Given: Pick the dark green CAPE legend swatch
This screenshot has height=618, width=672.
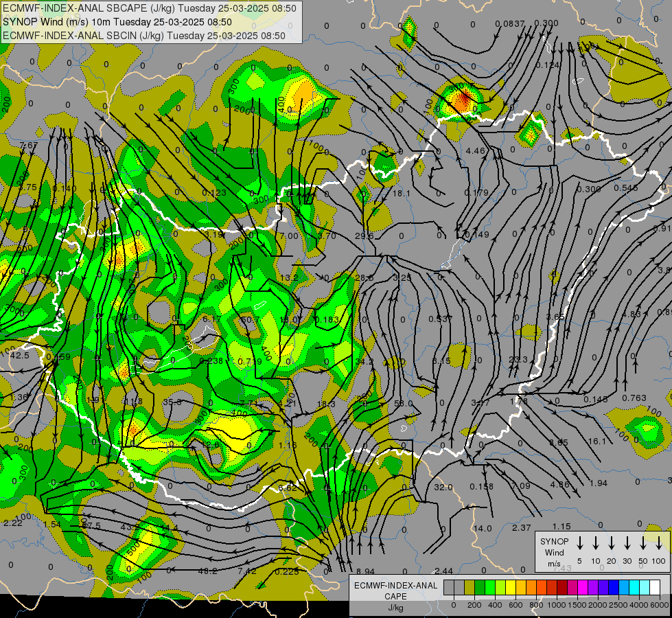Looking at the screenshot, I should pyautogui.click(x=480, y=588).
